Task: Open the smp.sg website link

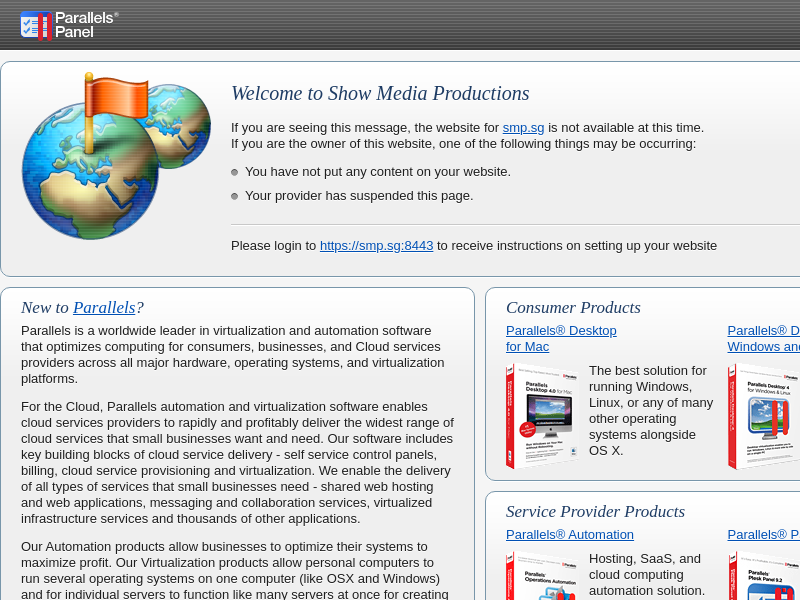Action: [x=523, y=128]
